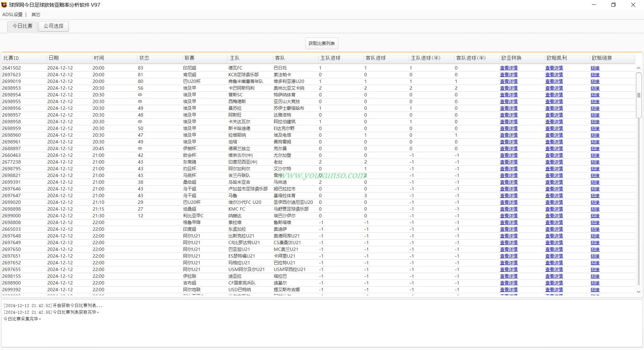Open the 其它 menu
The width and height of the screenshot is (644, 350).
36,14
